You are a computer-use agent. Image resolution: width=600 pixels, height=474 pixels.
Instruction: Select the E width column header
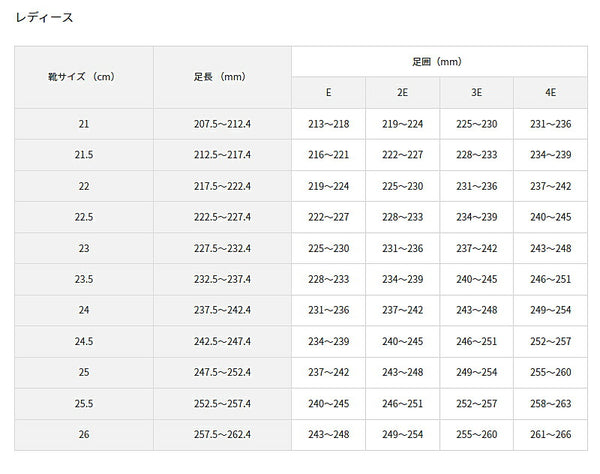pos(328,91)
